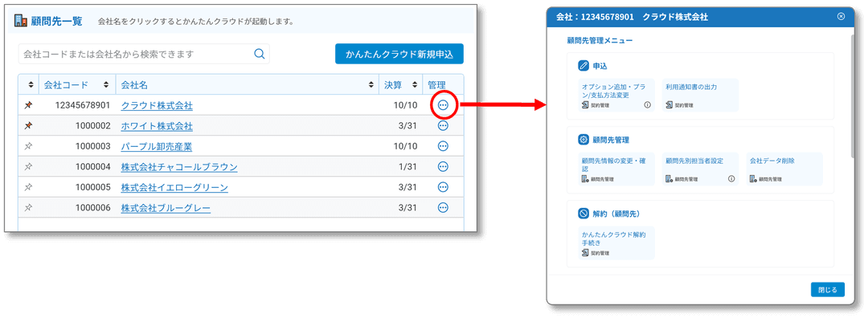Open 顧問先情報の変更・確認 menu item

616,169
